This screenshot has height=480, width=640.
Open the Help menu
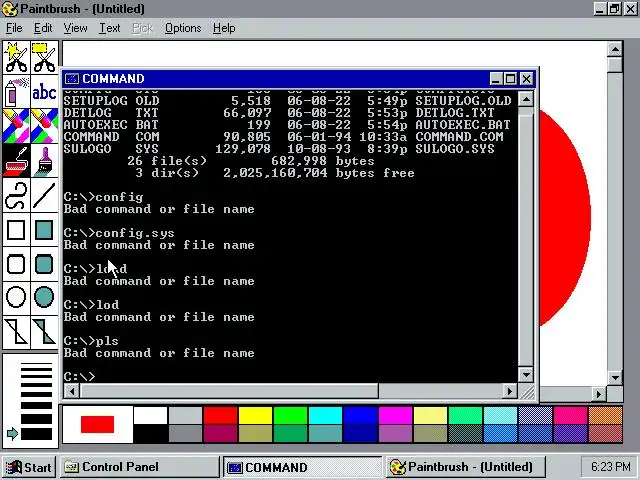tap(224, 28)
